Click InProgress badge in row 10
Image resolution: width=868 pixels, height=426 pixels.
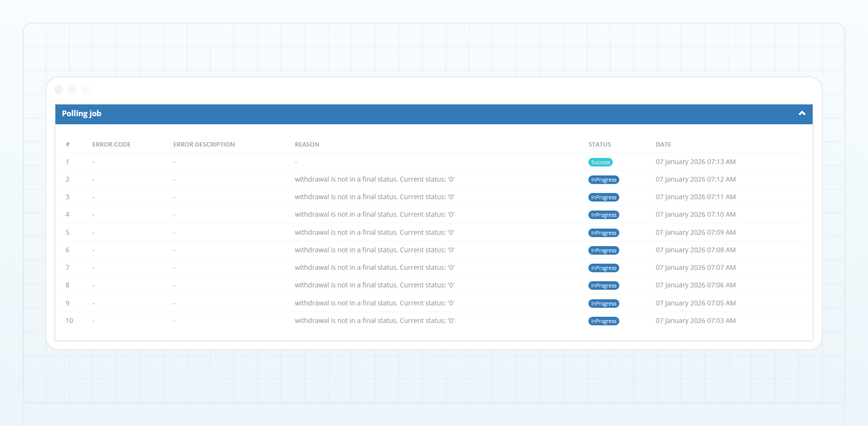pos(604,321)
